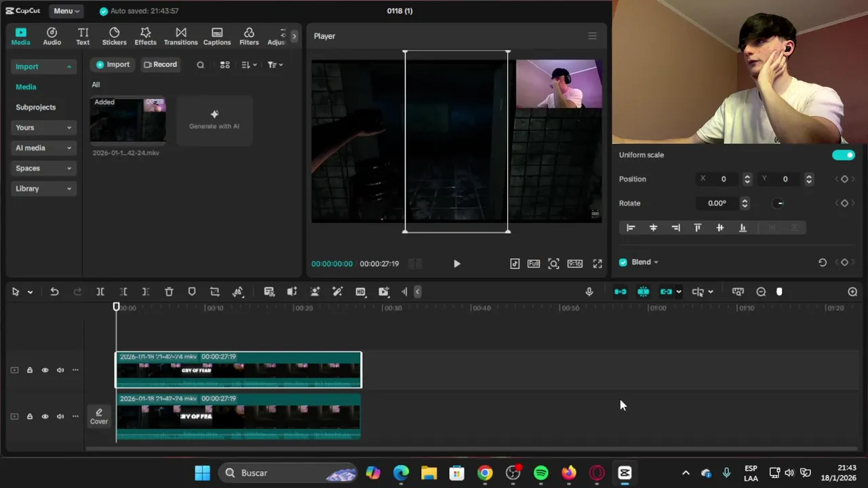The width and height of the screenshot is (868, 488).
Task: Select the pointer tool in timeline toolbar
Action: coord(16,291)
